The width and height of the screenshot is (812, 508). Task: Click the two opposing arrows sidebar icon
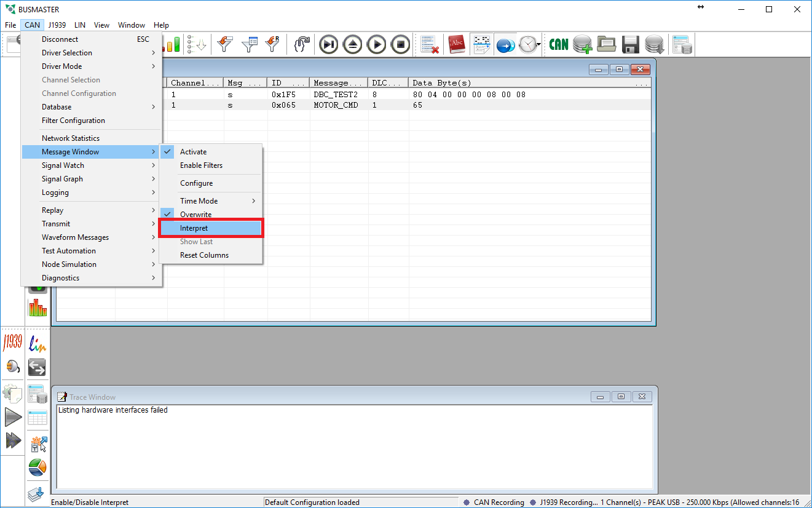[37, 368]
